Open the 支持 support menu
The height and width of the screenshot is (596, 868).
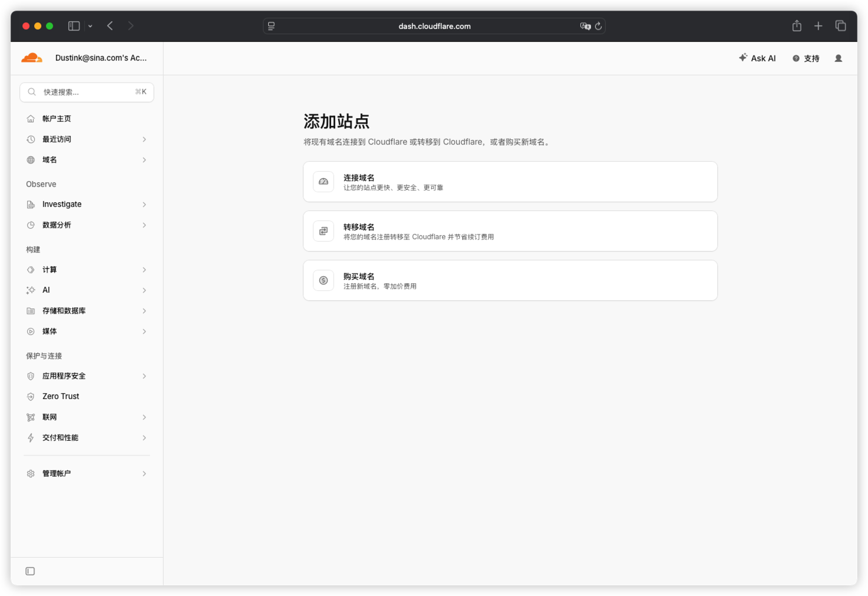coord(806,58)
